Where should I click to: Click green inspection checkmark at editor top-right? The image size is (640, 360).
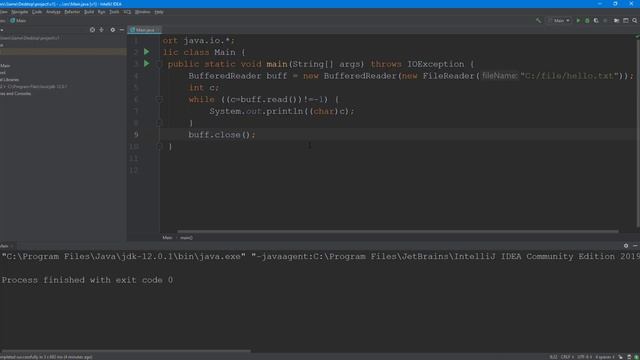coord(637,36)
